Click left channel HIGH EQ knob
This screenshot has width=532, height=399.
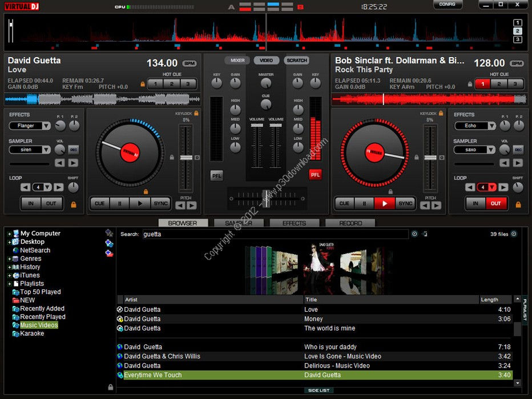click(235, 110)
